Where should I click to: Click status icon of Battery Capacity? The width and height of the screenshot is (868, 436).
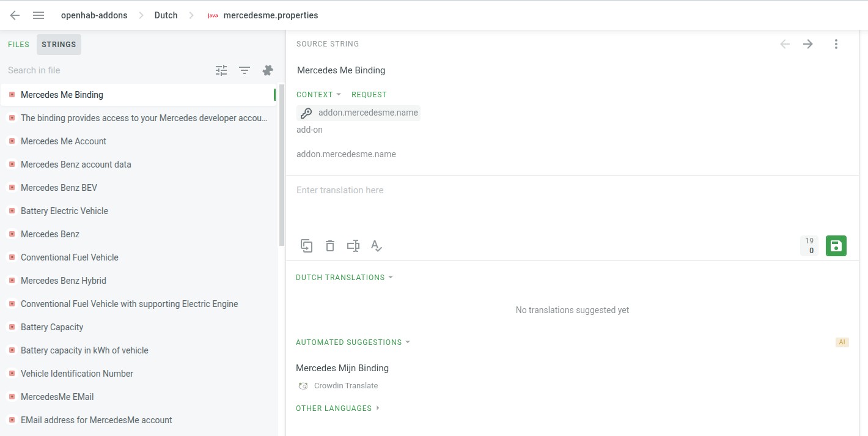(x=12, y=327)
